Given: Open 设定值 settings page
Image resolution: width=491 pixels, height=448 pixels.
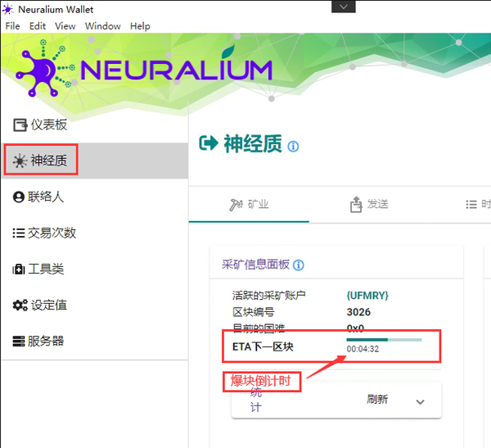Looking at the screenshot, I should point(40,305).
